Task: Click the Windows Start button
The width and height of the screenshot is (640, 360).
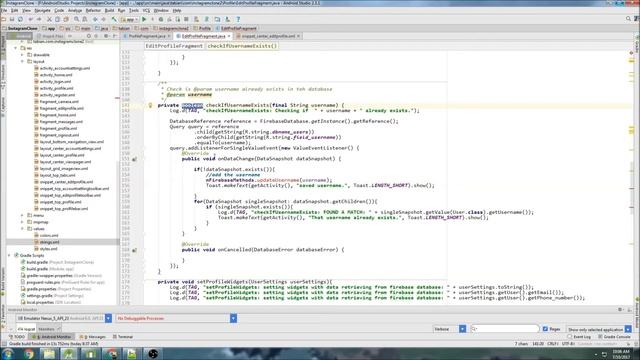Action: (x=8, y=354)
